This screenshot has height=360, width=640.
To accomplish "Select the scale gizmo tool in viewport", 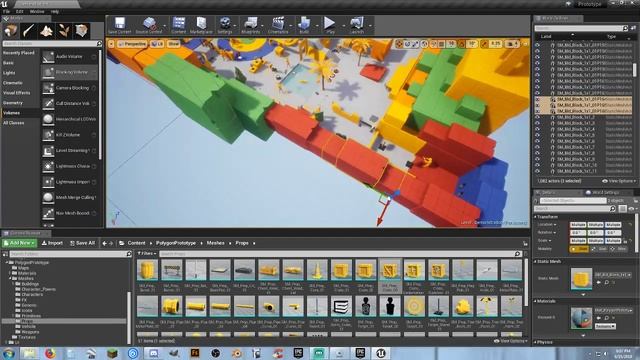I will pos(416,44).
